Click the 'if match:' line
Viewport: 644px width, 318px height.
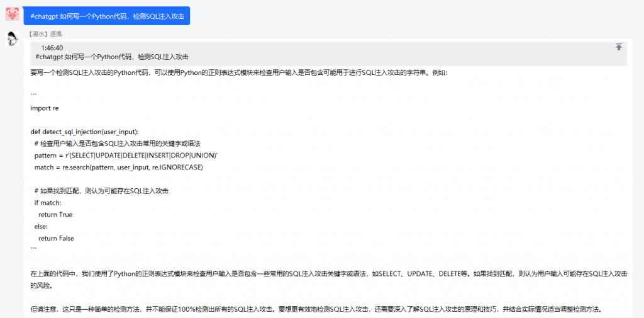(x=48, y=203)
